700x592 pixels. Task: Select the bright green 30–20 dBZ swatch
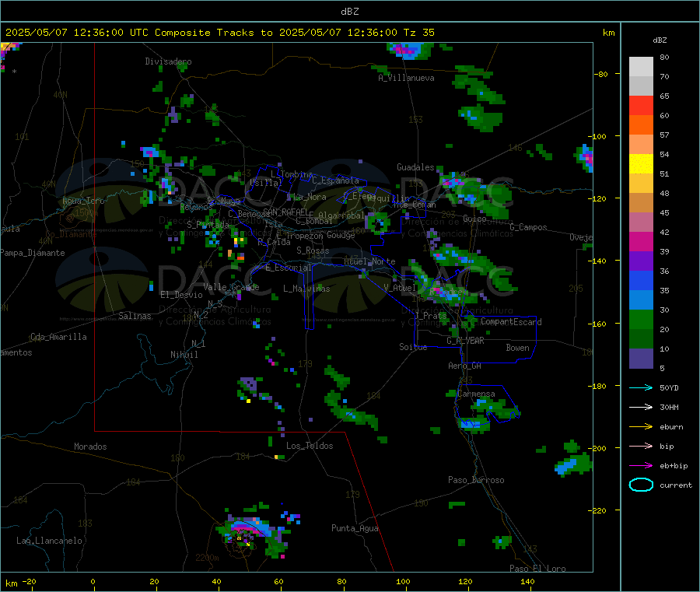(x=641, y=320)
